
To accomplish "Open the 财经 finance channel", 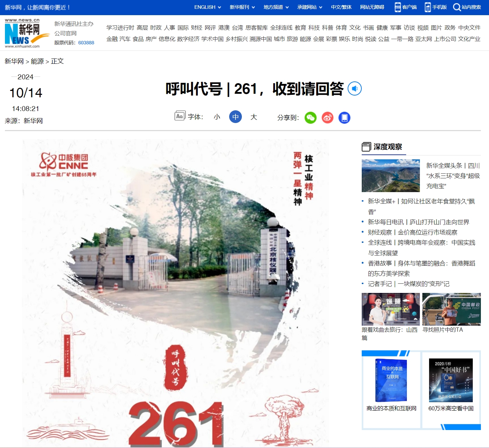I will [x=196, y=27].
